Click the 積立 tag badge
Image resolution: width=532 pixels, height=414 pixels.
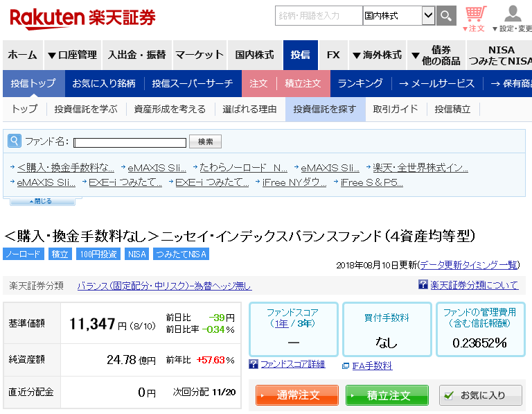coord(60,254)
